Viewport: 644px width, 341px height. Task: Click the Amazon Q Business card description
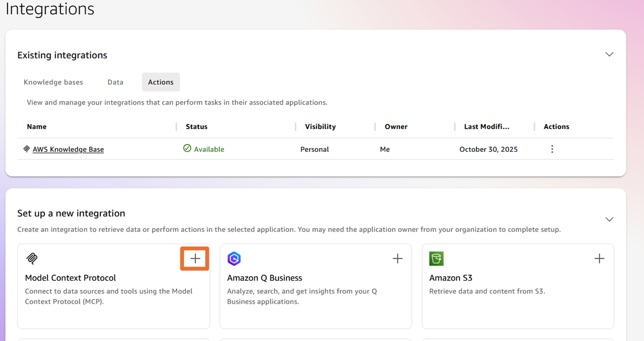point(302,296)
